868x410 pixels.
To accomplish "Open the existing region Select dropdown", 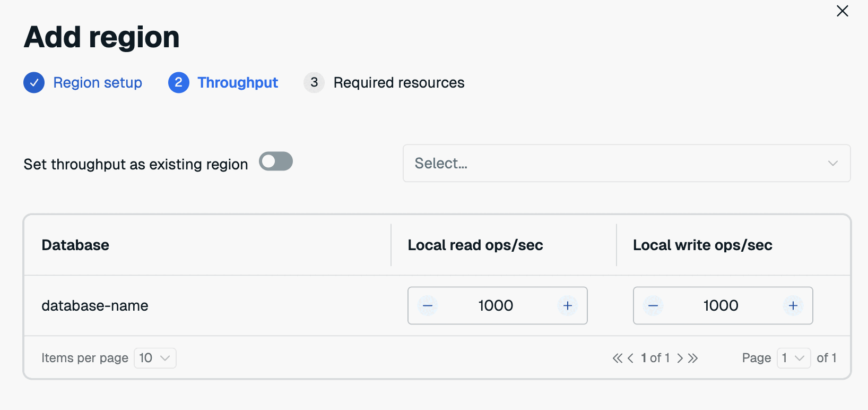I will coord(626,164).
